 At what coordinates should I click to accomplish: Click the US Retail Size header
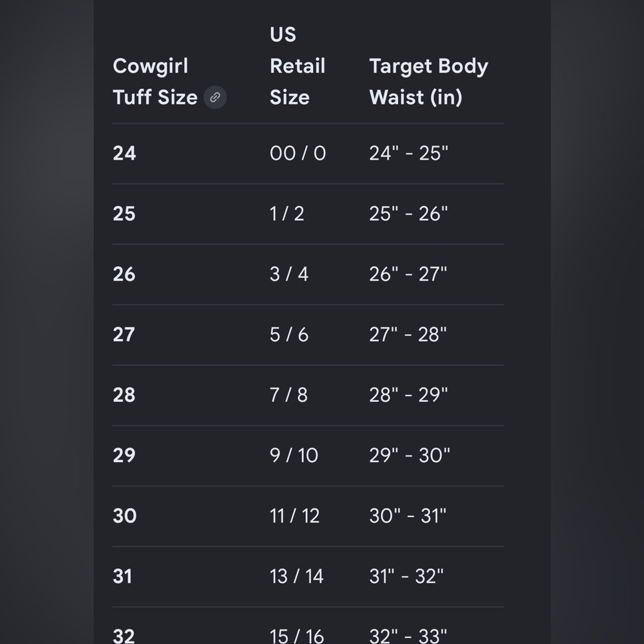(x=298, y=66)
